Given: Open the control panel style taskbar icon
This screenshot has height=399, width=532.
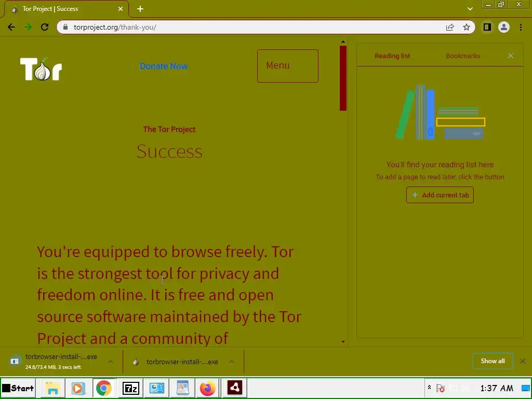Looking at the screenshot, I should [157, 388].
